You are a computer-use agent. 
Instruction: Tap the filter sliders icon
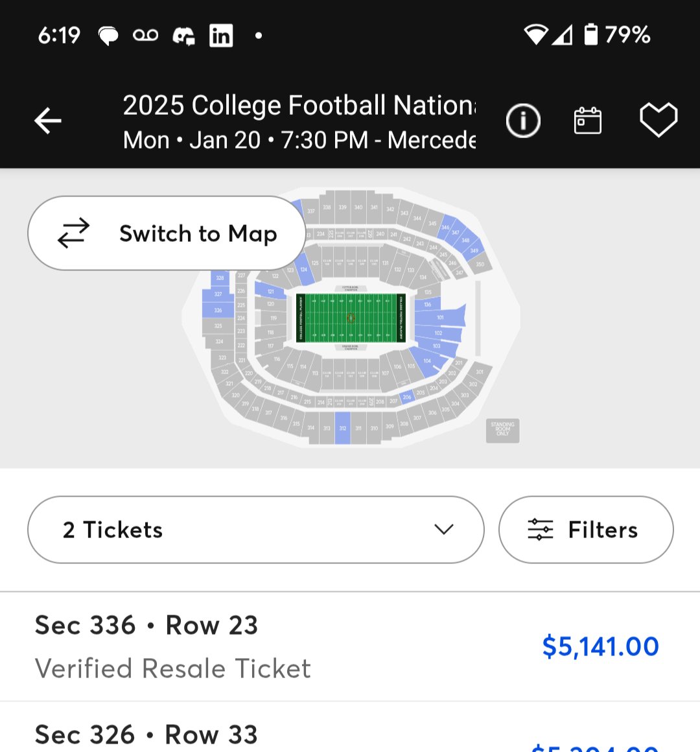[541, 530]
